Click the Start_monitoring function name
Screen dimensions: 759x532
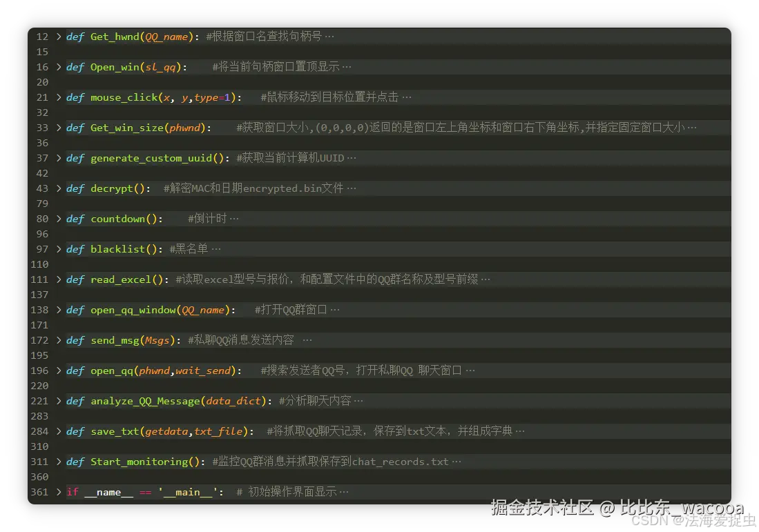[140, 462]
